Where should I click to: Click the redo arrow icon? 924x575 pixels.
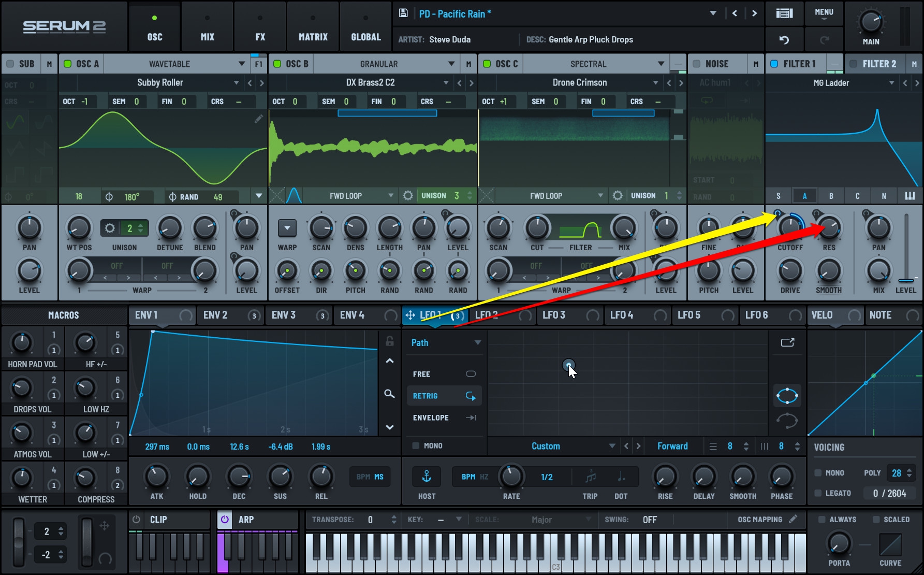click(x=825, y=40)
